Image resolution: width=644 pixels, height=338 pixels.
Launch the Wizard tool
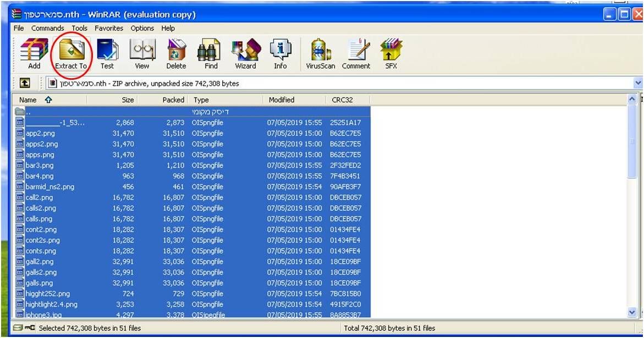[x=246, y=54]
